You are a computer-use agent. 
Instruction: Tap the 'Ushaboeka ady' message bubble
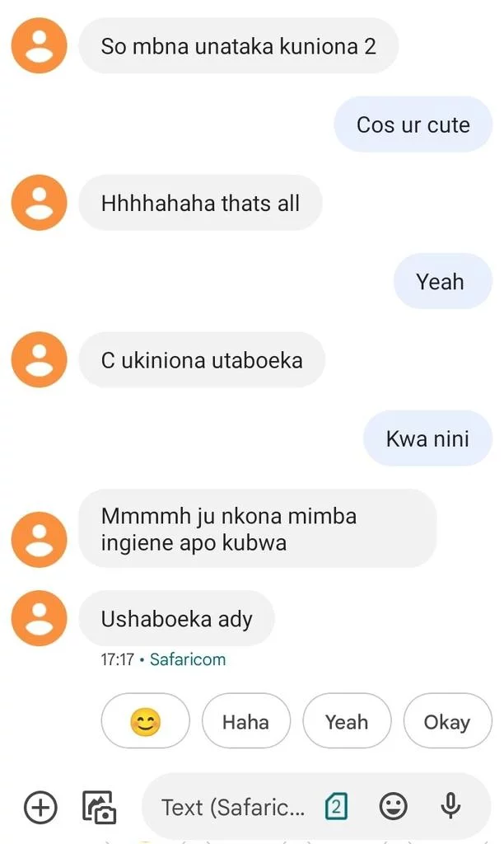tap(176, 618)
